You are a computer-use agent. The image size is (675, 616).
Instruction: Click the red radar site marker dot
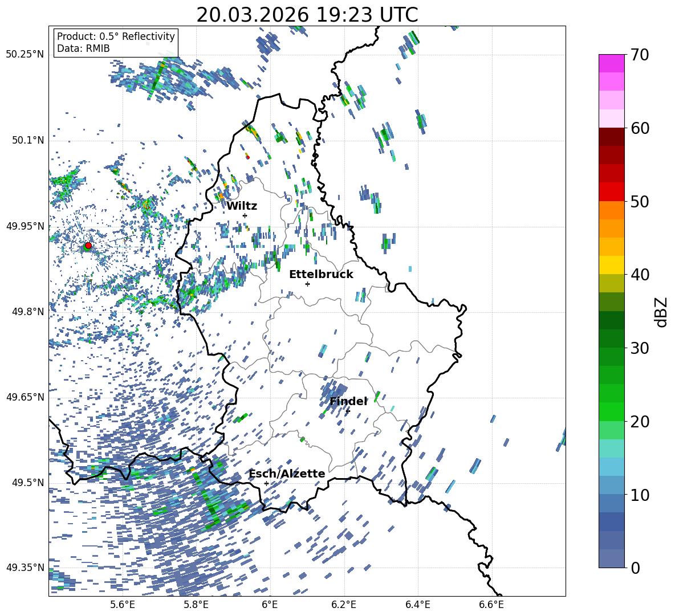pyautogui.click(x=88, y=246)
